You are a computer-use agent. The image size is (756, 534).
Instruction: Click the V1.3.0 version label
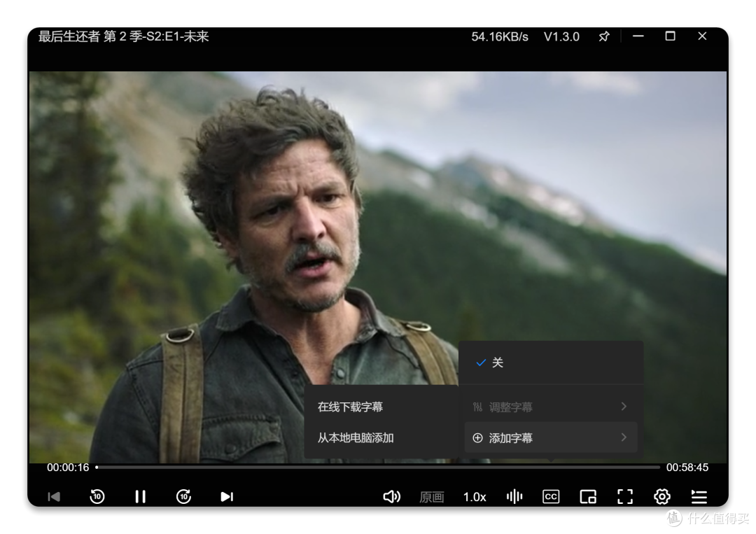pos(561,36)
